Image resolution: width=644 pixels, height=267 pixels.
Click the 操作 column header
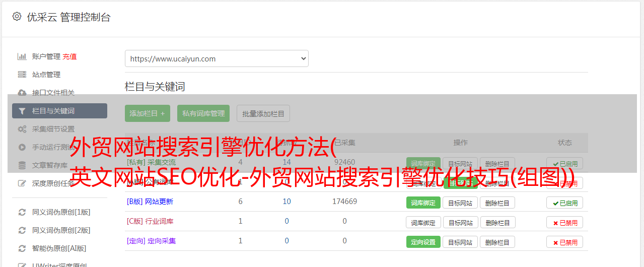tap(460, 143)
